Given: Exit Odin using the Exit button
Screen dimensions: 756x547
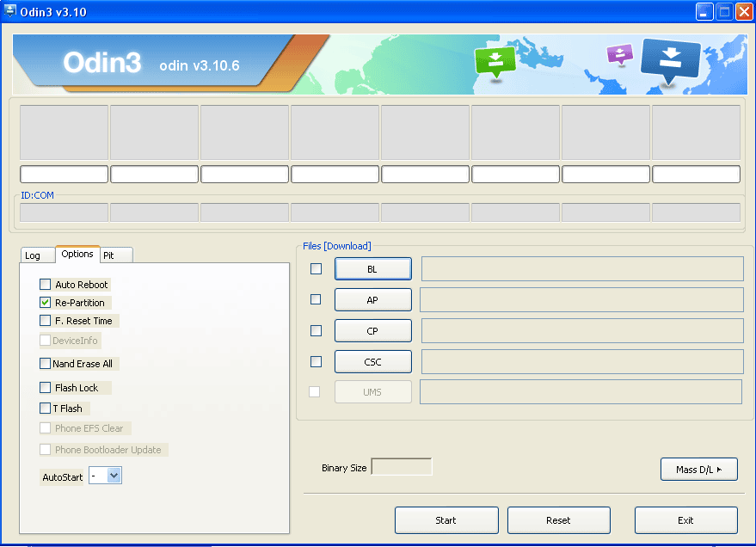Looking at the screenshot, I should tap(685, 520).
